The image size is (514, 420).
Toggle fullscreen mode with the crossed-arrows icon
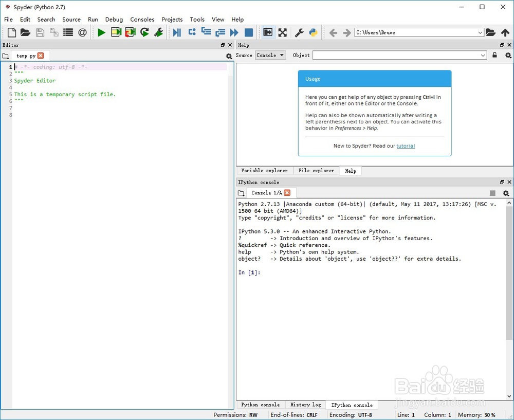[283, 32]
